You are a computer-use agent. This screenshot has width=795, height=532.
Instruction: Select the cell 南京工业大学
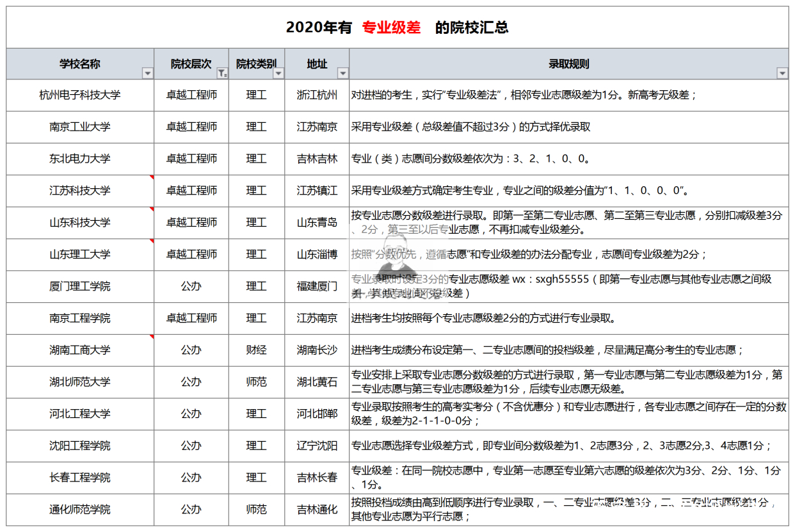click(80, 127)
